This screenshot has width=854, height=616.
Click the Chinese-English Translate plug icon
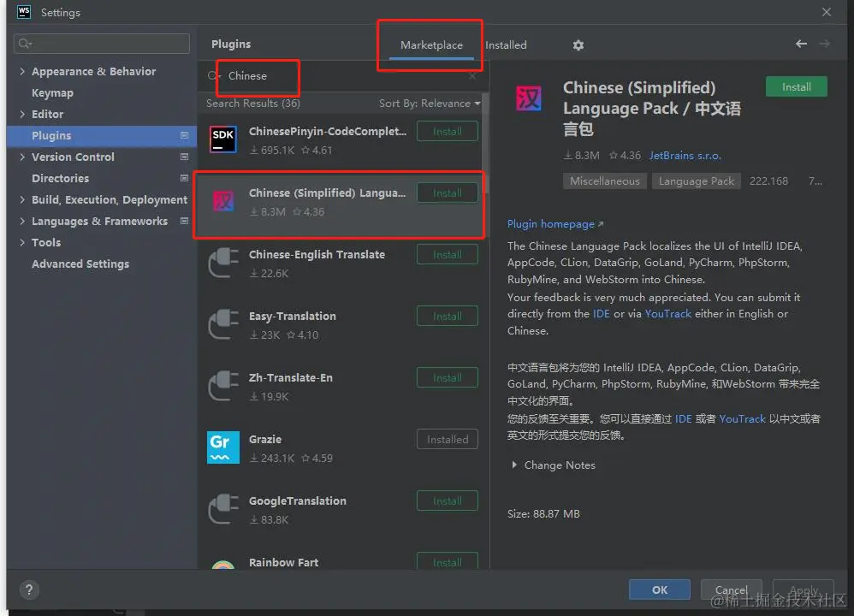click(x=222, y=263)
